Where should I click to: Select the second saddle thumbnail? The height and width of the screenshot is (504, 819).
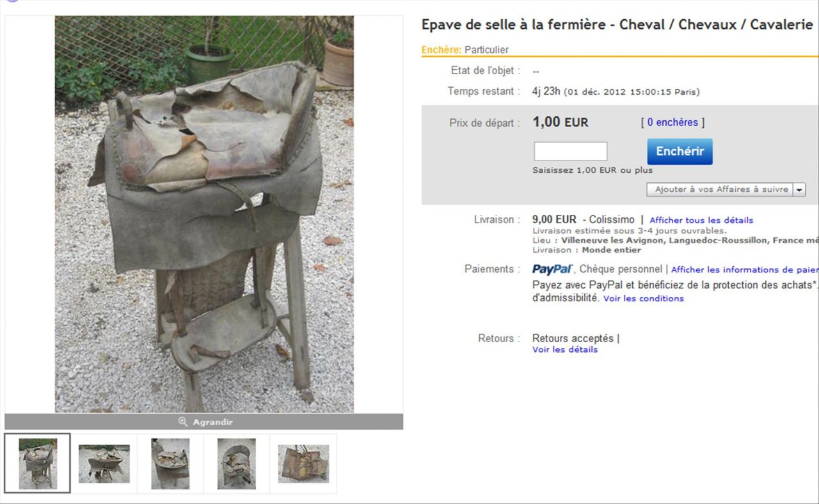pyautogui.click(x=104, y=464)
